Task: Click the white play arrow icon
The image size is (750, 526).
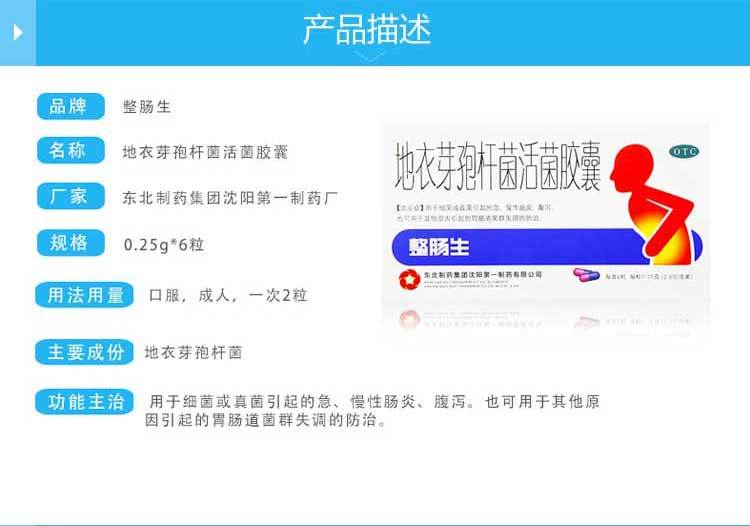Action: [x=18, y=32]
